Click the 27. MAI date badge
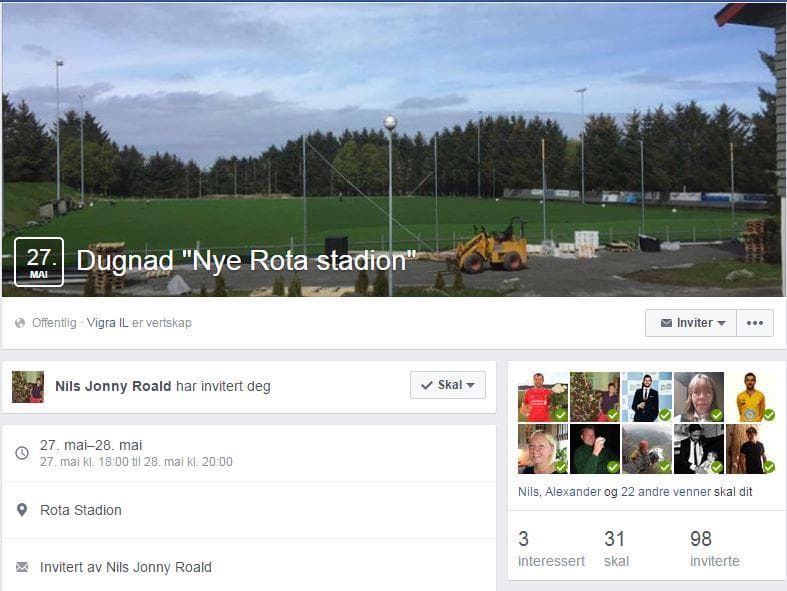Image resolution: width=787 pixels, height=591 pixels. pyautogui.click(x=39, y=262)
